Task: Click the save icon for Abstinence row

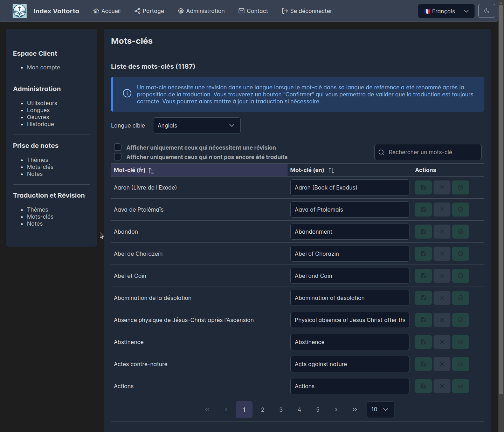Action: click(x=423, y=342)
